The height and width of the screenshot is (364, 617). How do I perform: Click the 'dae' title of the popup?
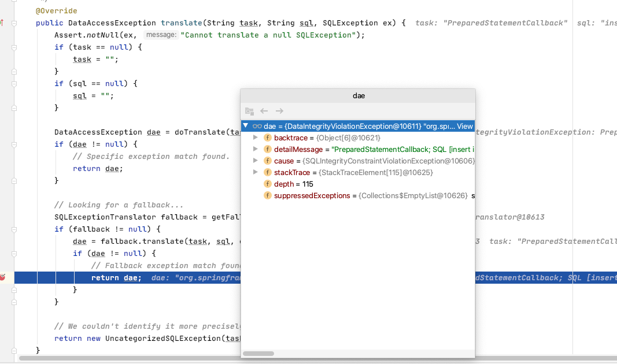click(359, 95)
